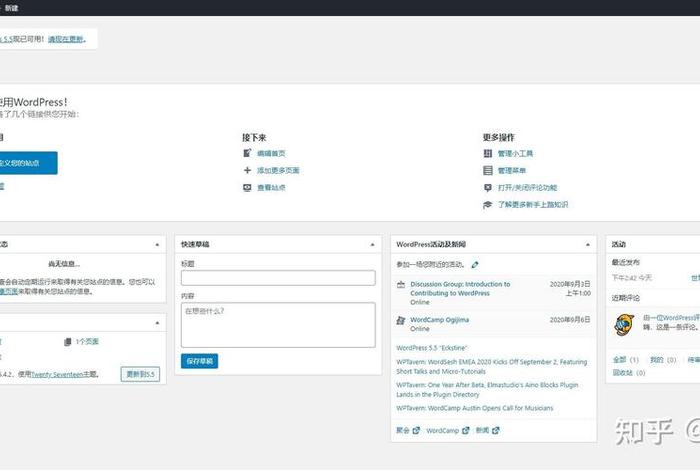This screenshot has width=700, height=470.
Task: Click the 请现在更新 update now link
Action: click(x=66, y=39)
